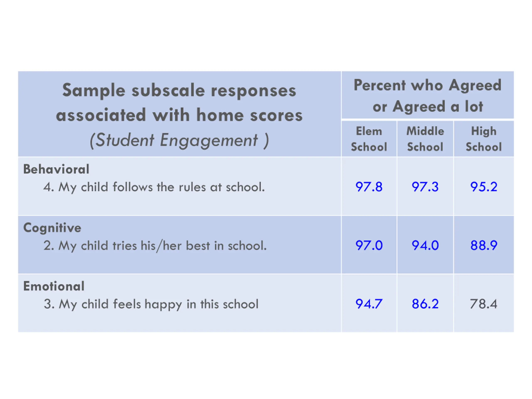Select the 97.0 Elem School cognitive value

(369, 245)
